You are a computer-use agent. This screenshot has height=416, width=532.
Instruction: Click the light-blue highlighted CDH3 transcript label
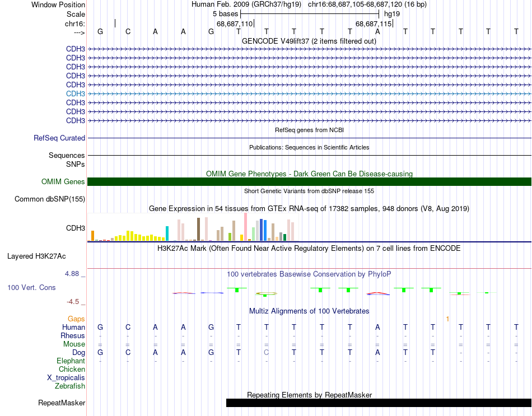coord(76,94)
